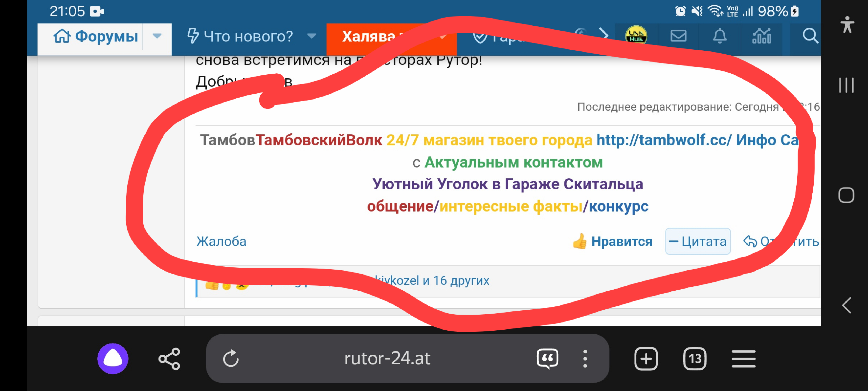Tap the search magnifier icon
This screenshot has height=391, width=868.
pyautogui.click(x=810, y=36)
